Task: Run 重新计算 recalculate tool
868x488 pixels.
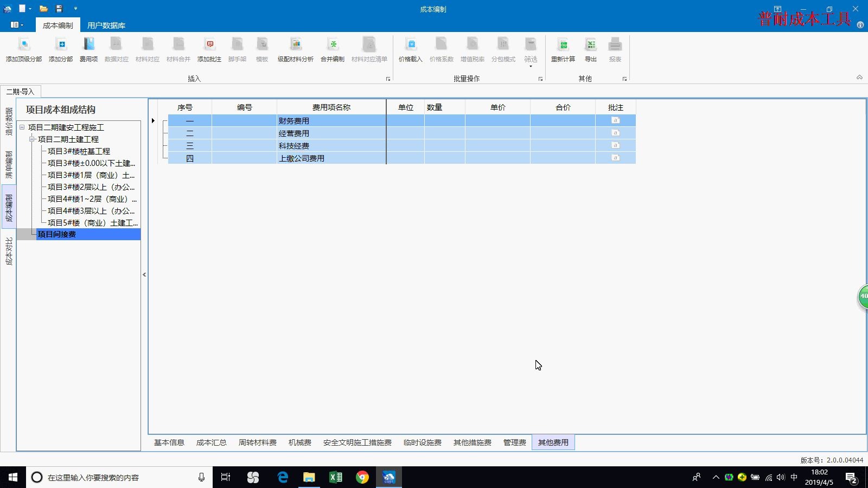Action: (x=563, y=44)
